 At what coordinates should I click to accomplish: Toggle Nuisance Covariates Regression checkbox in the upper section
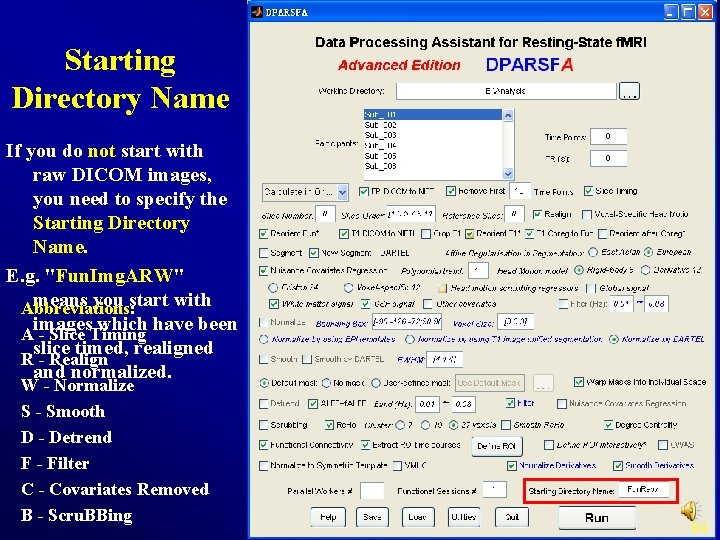[x=264, y=270]
